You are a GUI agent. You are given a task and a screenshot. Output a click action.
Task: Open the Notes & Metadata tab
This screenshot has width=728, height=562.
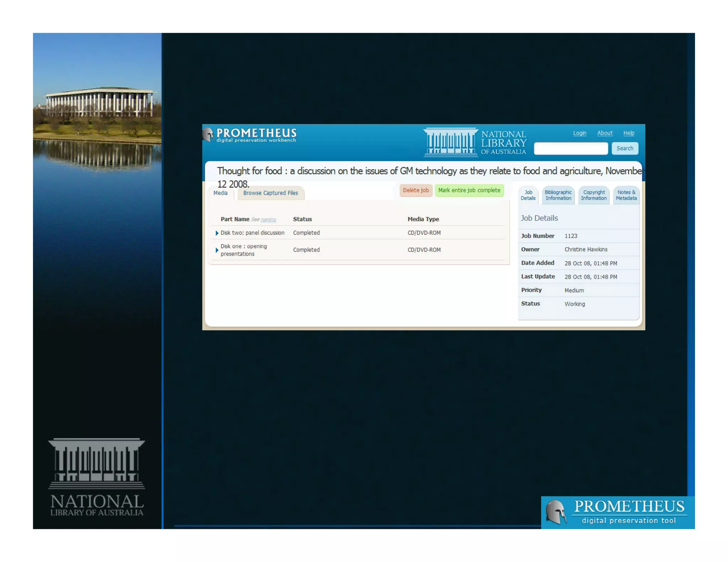[626, 195]
